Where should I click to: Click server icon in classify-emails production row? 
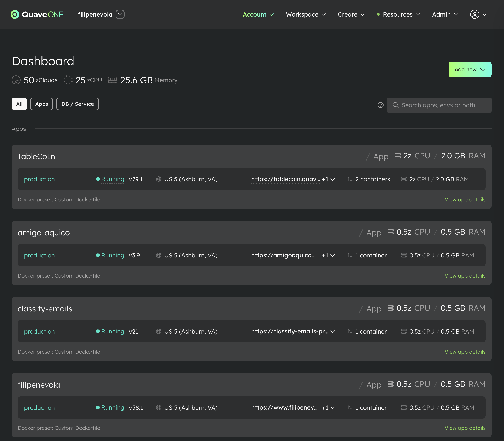(404, 331)
